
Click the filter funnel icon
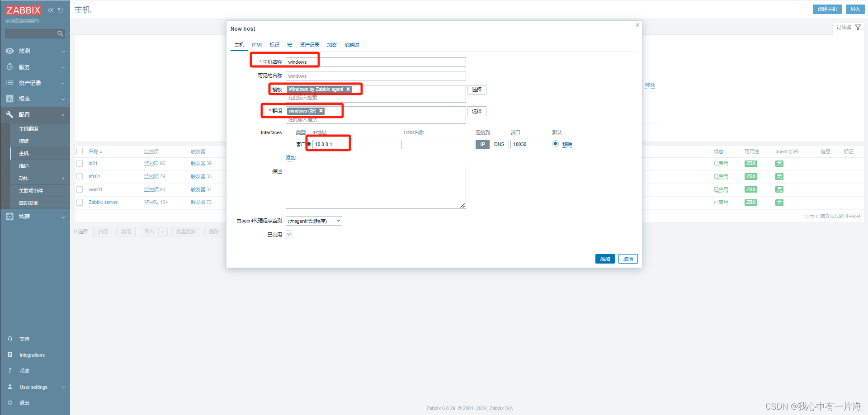point(858,28)
